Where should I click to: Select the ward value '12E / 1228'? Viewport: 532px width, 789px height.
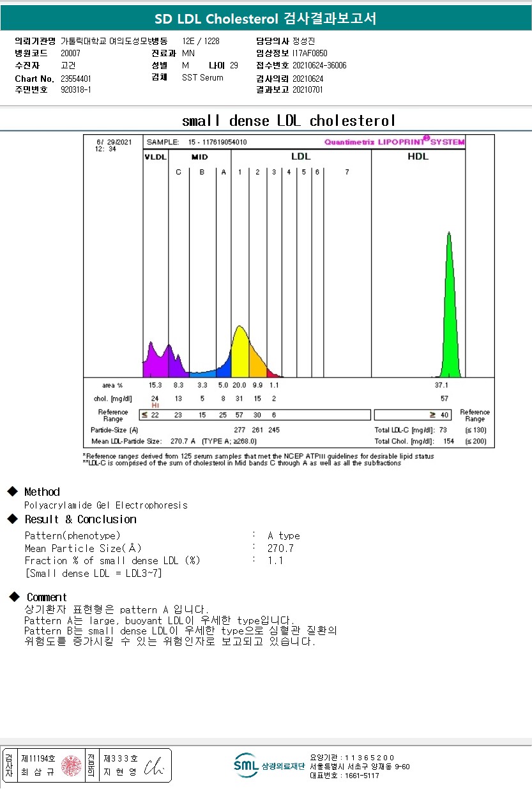[201, 40]
